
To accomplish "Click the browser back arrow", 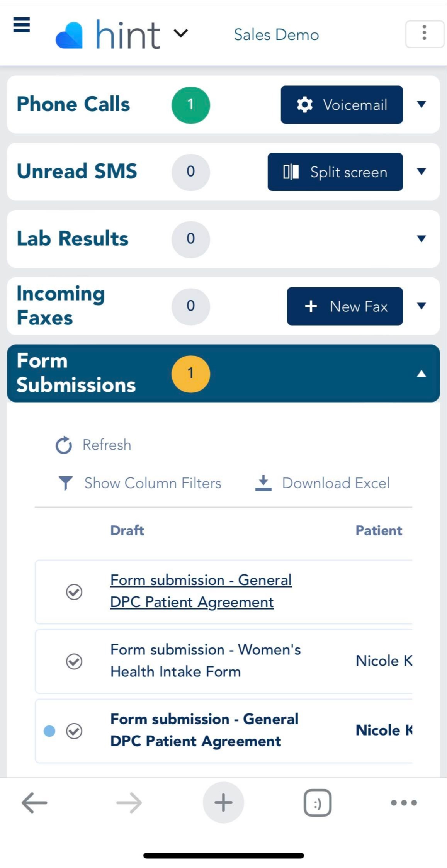I will tap(35, 802).
